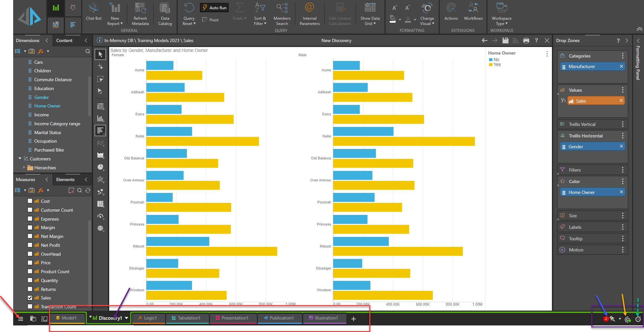This screenshot has width=644, height=332.
Task: Check the Margin measure checkbox
Action: 30,227
